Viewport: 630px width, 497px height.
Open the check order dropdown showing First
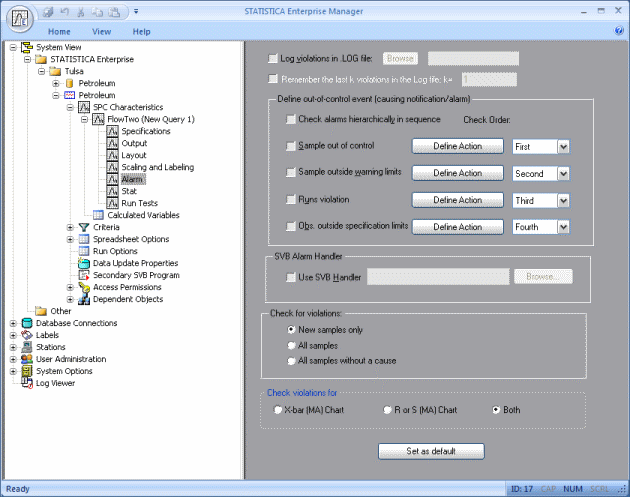(563, 147)
